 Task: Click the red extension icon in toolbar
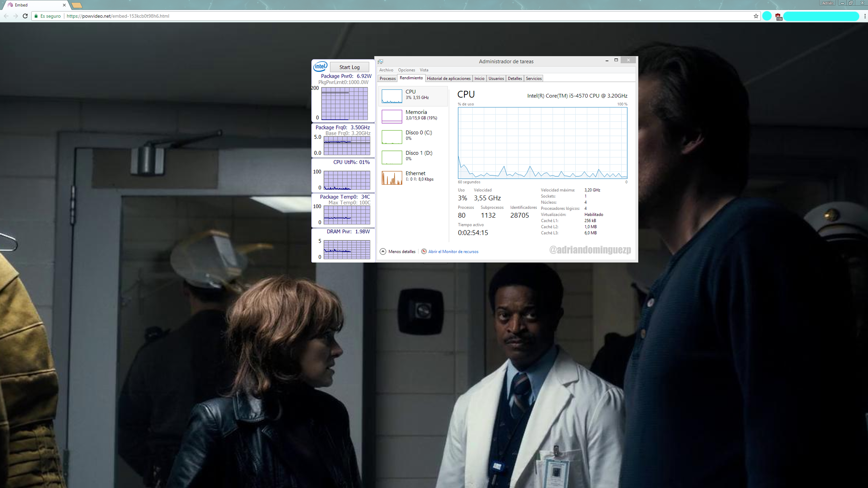tap(778, 16)
